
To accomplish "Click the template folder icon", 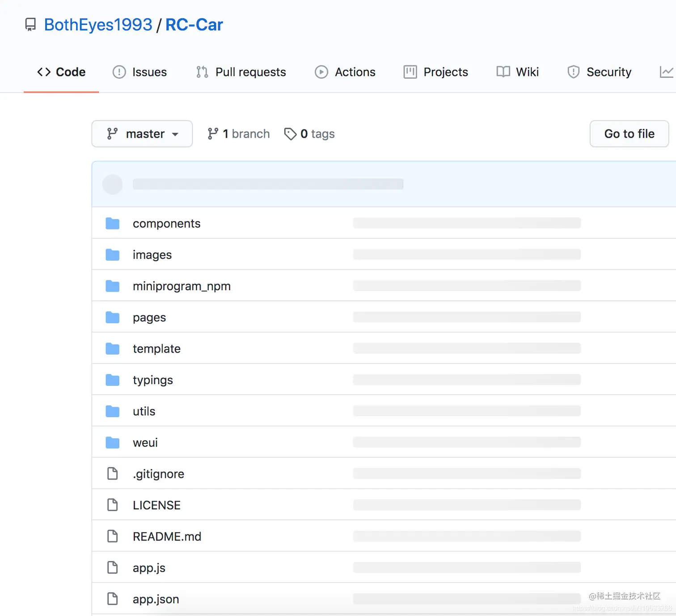I will [x=113, y=349].
